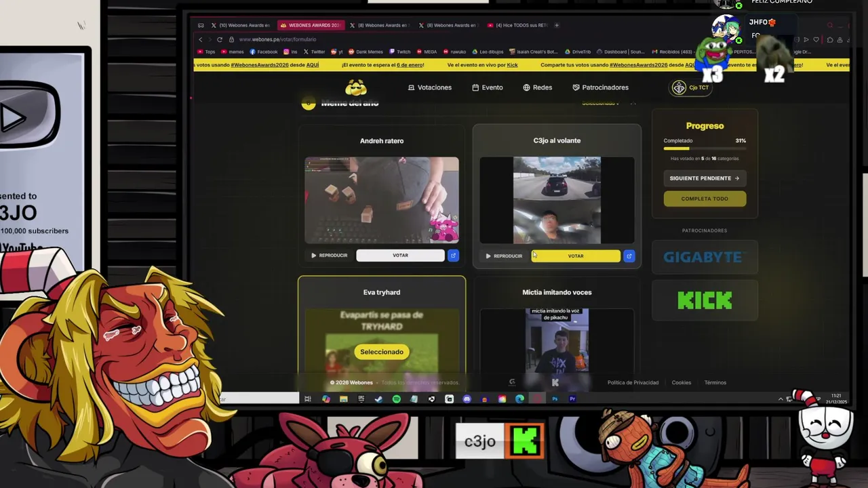The width and height of the screenshot is (868, 488).
Task: Open File Explorer from the taskbar
Action: click(x=343, y=399)
